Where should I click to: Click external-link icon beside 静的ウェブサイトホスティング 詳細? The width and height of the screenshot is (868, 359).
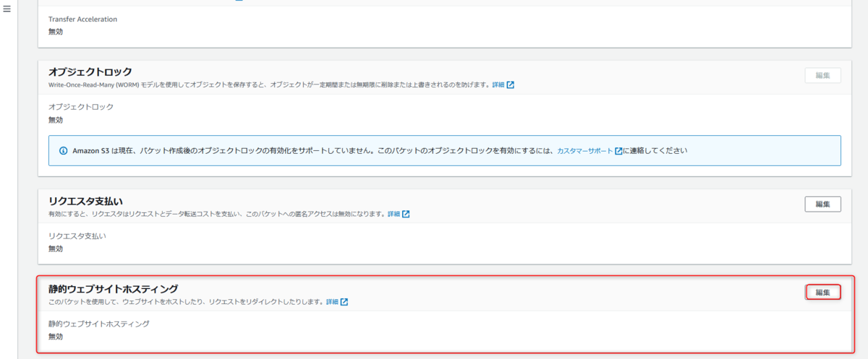click(344, 302)
